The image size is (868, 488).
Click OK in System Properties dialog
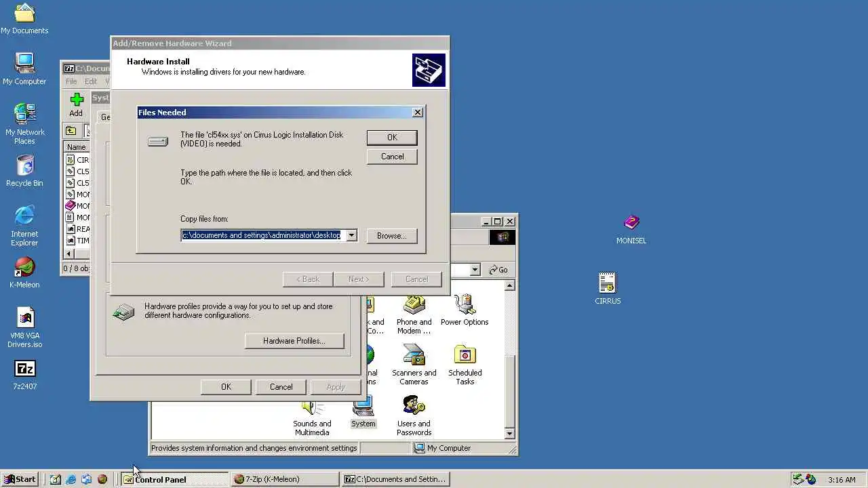click(226, 386)
